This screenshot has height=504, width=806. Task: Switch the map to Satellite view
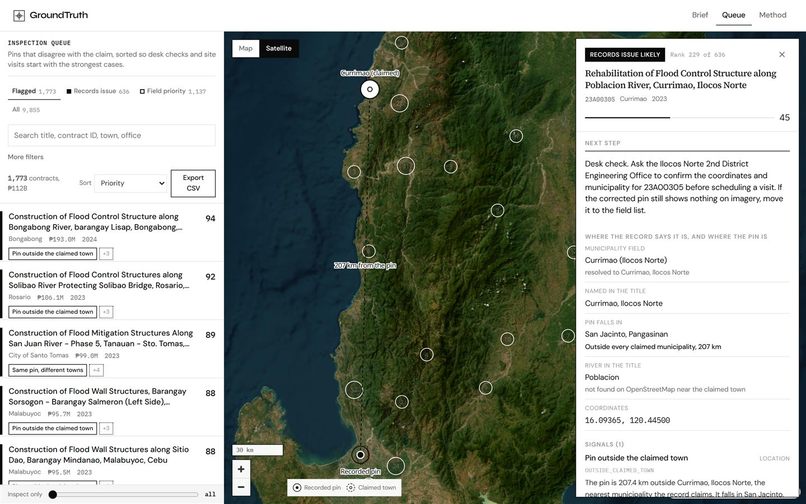[279, 48]
